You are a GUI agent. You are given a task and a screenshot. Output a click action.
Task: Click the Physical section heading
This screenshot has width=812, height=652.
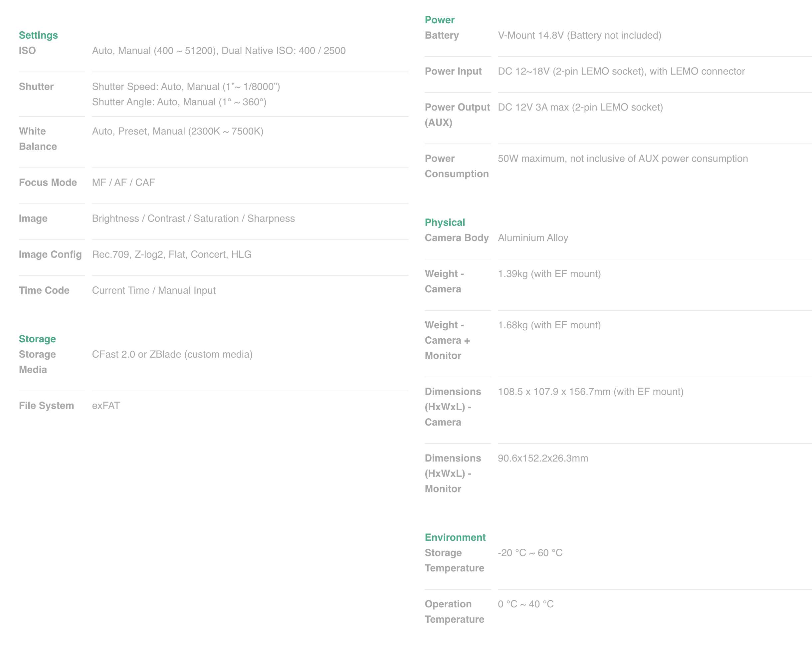click(444, 222)
